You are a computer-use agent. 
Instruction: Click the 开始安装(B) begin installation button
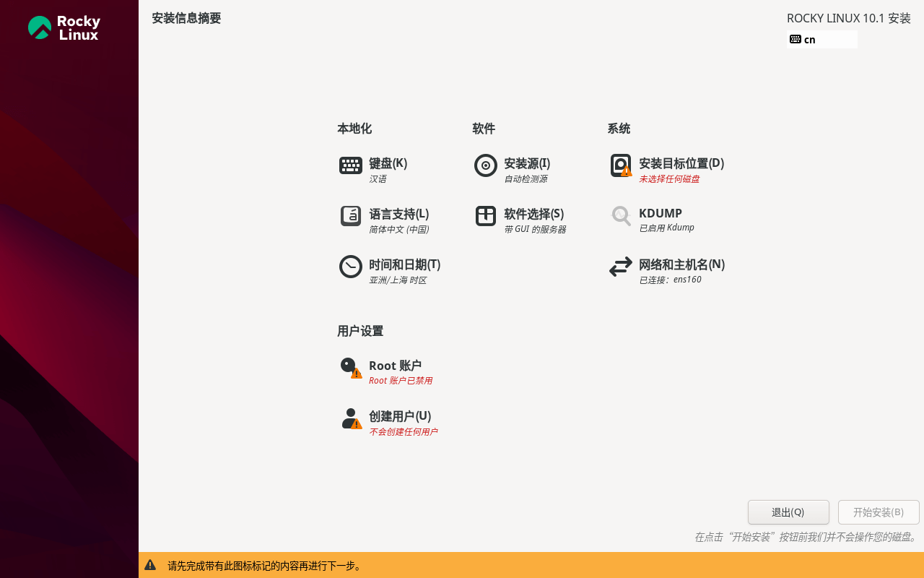click(879, 512)
